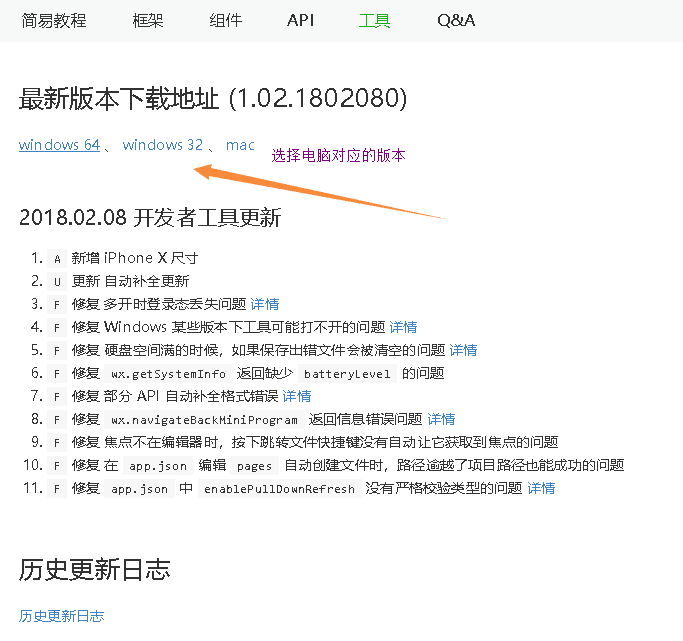
Task: Open 详情 for enablePullDownRefresh issue
Action: 541,488
